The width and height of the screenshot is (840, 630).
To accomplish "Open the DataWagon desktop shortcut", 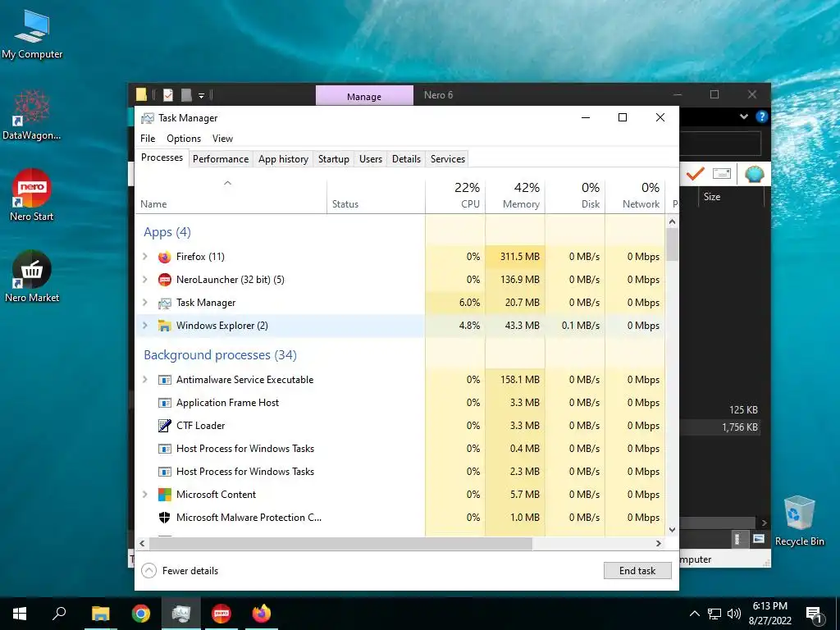I will [x=32, y=115].
